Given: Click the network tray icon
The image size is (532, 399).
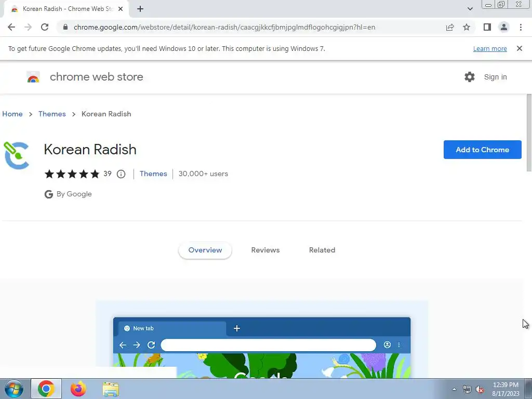Looking at the screenshot, I should [x=467, y=390].
